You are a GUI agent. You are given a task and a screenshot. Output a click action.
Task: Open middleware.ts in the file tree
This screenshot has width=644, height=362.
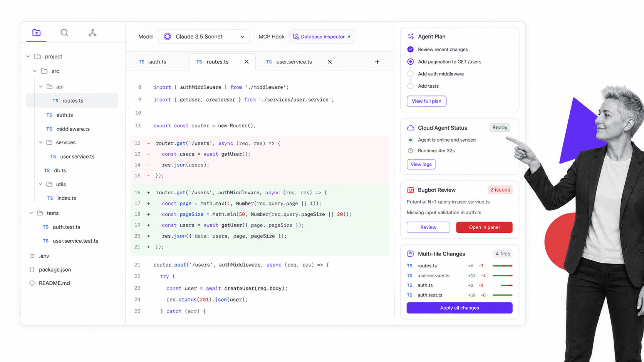click(x=72, y=129)
